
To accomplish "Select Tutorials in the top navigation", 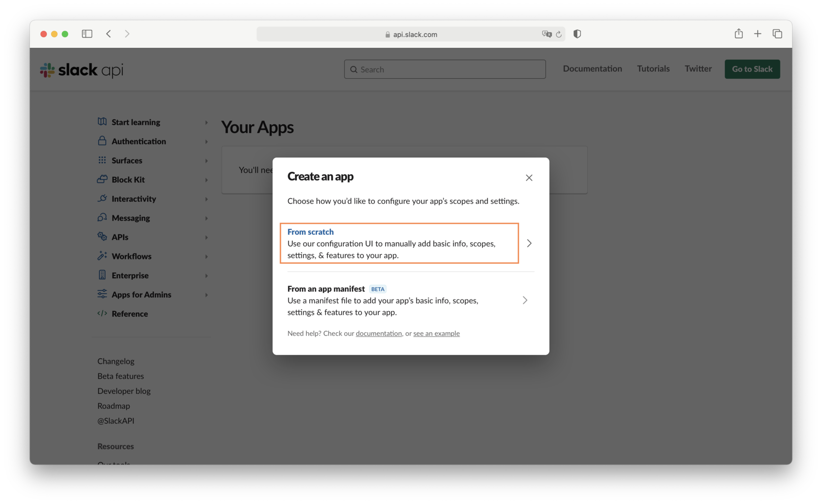I will pos(653,69).
